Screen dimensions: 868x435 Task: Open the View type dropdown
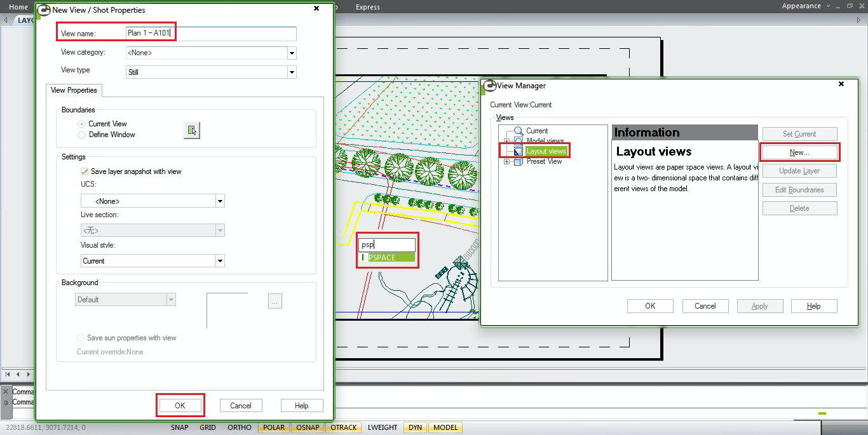(x=292, y=72)
